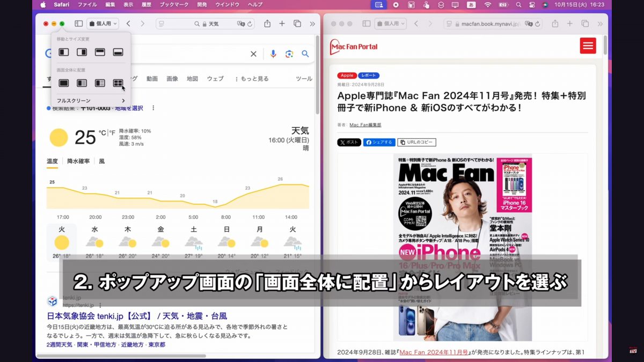Click the blue Google search magnifier
This screenshot has height=362, width=644.
pos(305,54)
